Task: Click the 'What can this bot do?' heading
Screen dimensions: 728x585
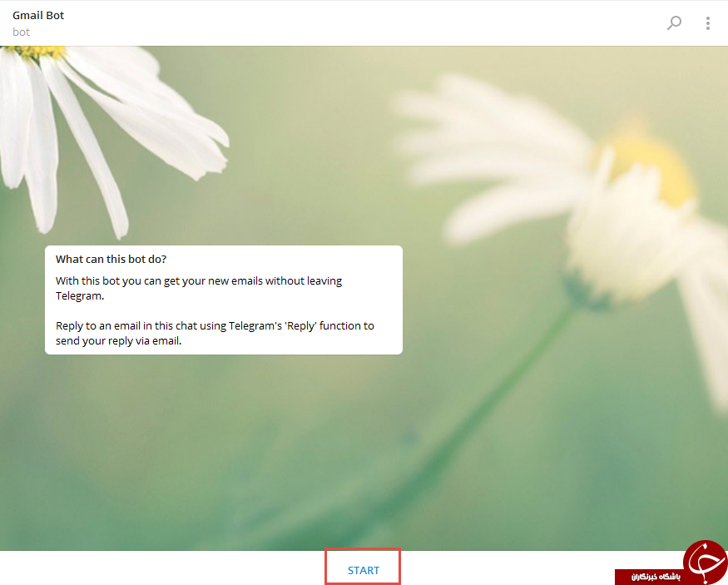Action: point(111,259)
